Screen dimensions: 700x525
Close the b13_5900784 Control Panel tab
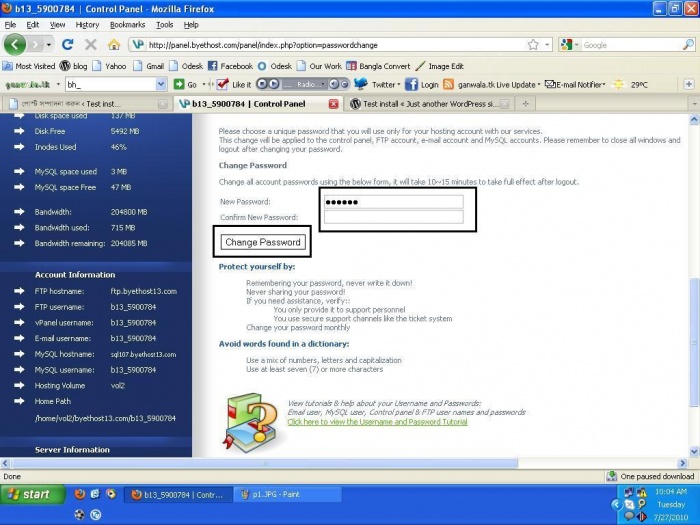click(x=333, y=104)
